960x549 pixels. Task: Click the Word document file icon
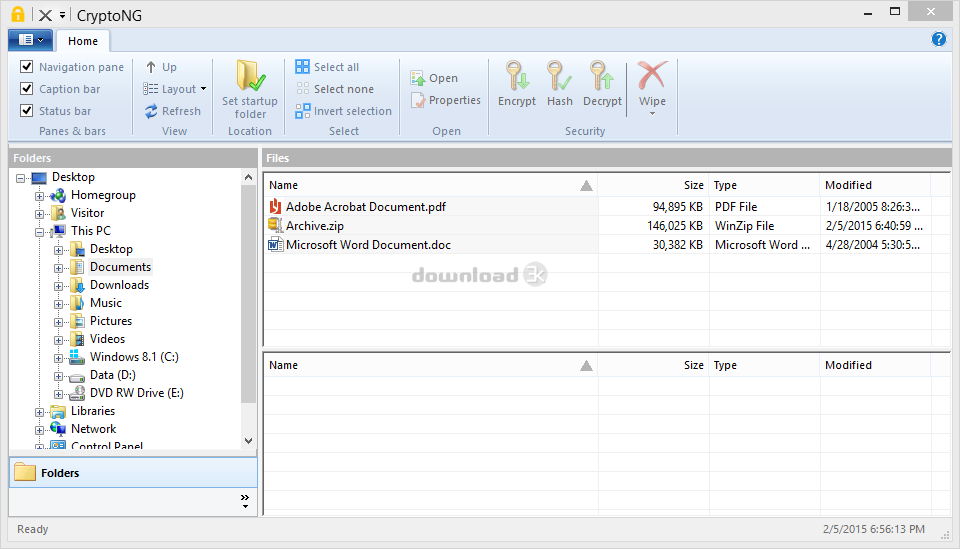pyautogui.click(x=276, y=244)
